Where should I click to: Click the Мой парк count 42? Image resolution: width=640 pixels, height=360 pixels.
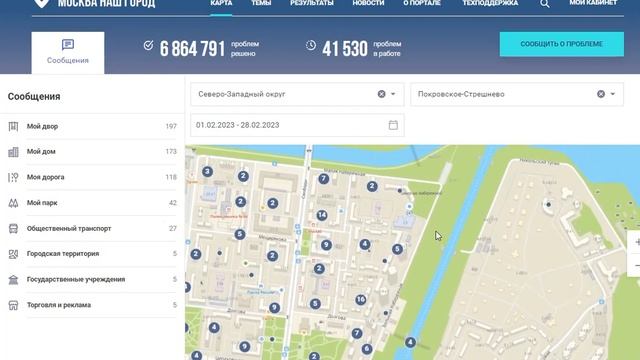point(173,203)
